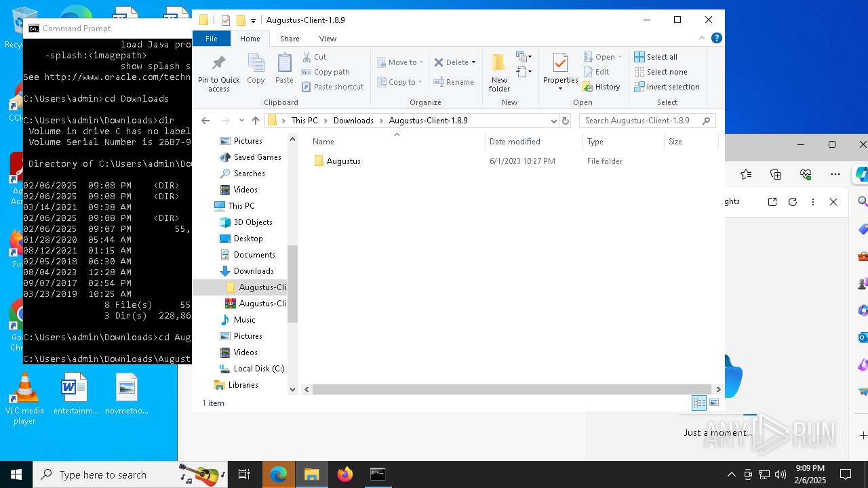Image resolution: width=868 pixels, height=488 pixels.
Task: Open VLC media player desktop shortcut
Action: 24,399
